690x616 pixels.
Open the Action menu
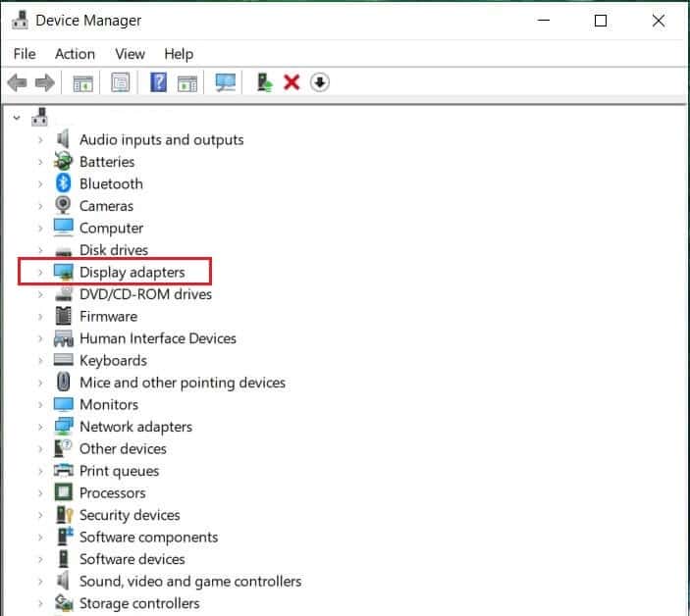click(x=75, y=54)
